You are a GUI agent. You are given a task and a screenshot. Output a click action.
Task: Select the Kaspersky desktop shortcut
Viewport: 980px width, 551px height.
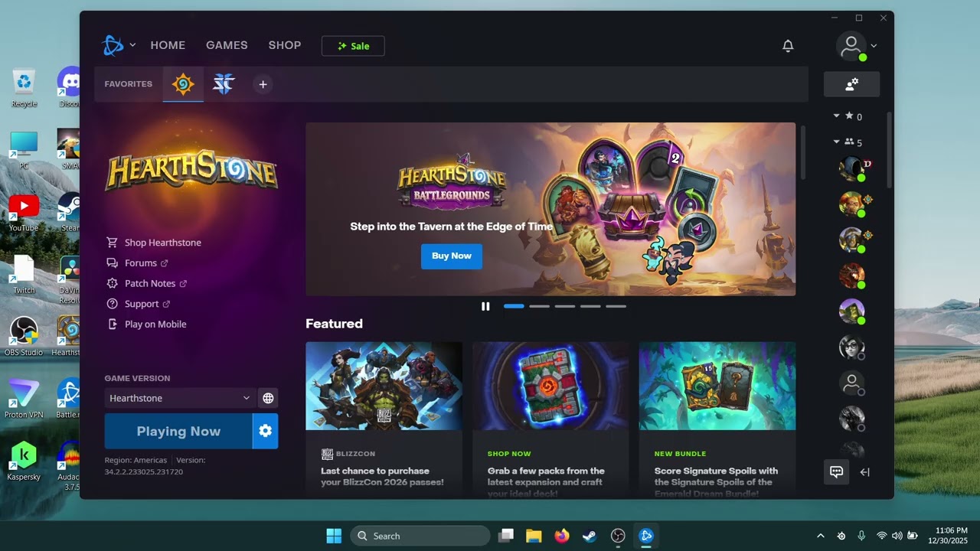point(24,461)
